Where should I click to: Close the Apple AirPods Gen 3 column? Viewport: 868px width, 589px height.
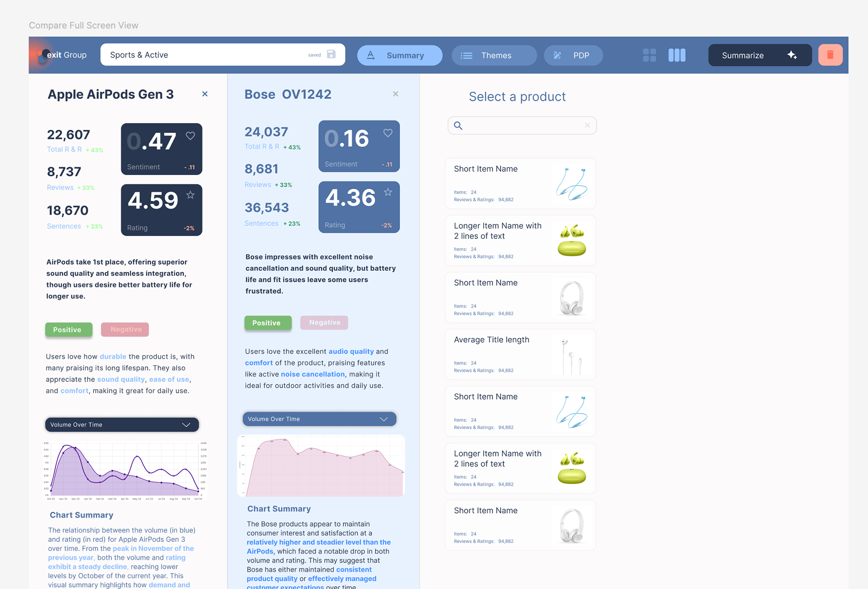click(205, 94)
